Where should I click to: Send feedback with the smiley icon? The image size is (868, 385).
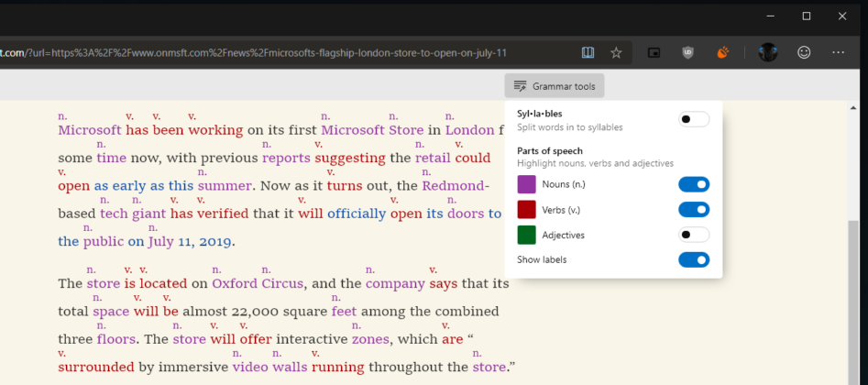pos(804,52)
